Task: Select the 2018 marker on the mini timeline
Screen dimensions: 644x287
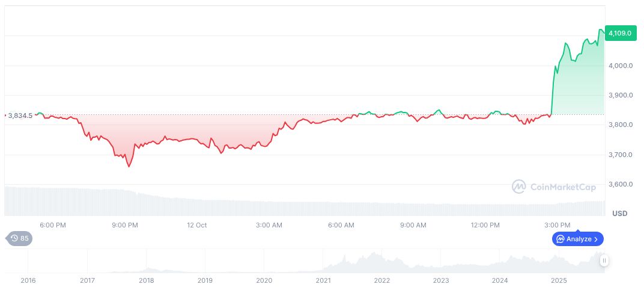Action: [146, 280]
